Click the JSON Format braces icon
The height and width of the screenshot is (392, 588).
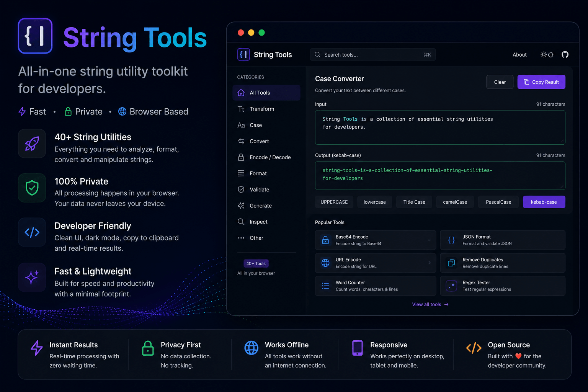tap(452, 240)
